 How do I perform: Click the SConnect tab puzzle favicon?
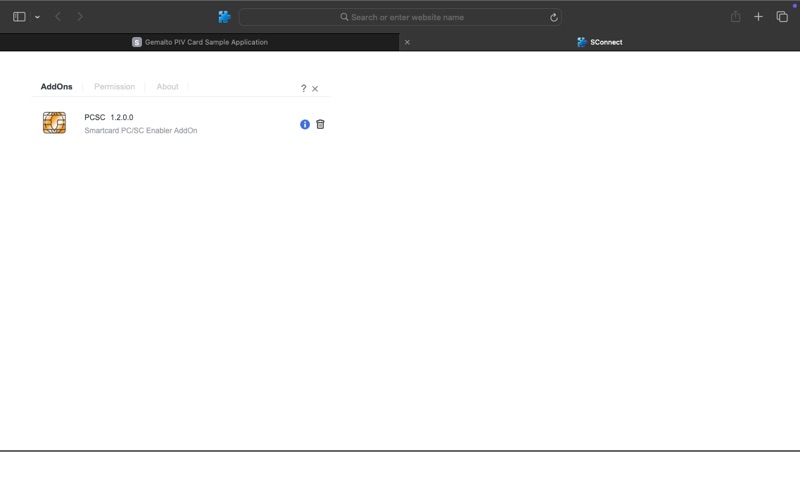(582, 42)
